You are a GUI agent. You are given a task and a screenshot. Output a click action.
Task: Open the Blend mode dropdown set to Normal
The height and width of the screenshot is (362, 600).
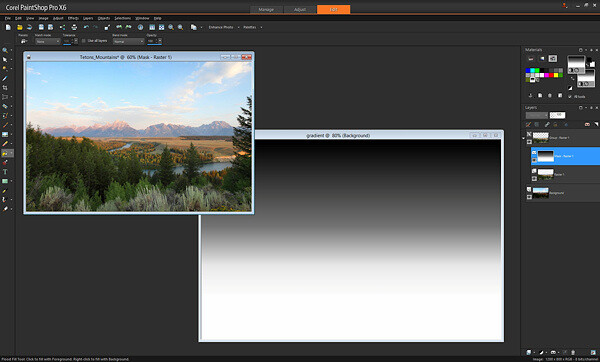tap(128, 41)
